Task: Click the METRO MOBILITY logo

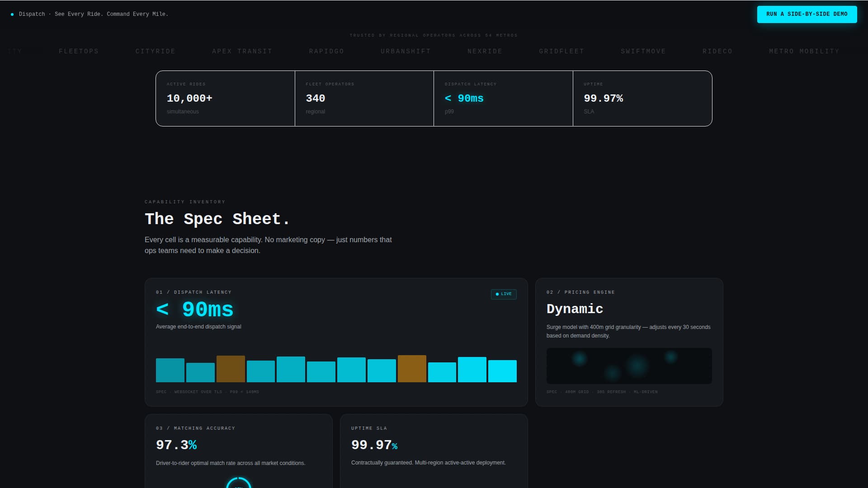Action: 804,52
